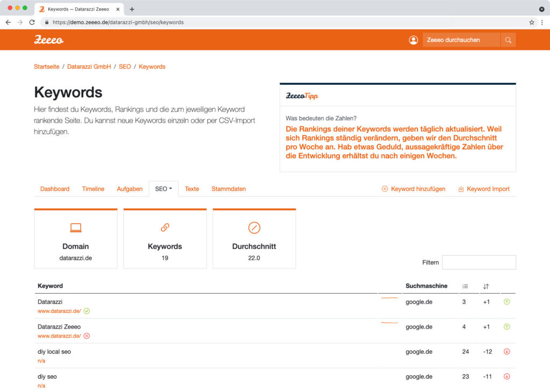Click the chain link icon on Keywords card
The image size is (550, 392).
pos(165,228)
